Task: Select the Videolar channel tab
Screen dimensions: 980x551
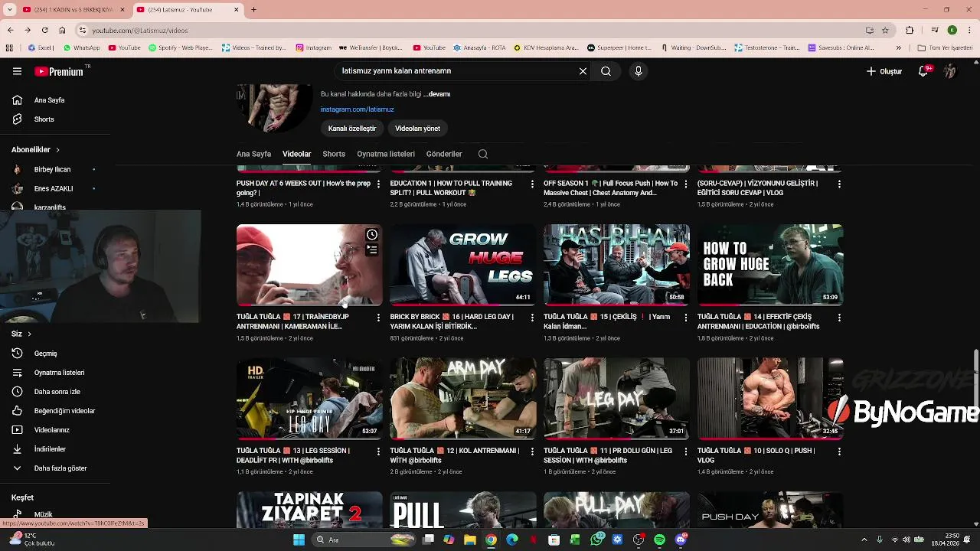Action: [x=296, y=154]
